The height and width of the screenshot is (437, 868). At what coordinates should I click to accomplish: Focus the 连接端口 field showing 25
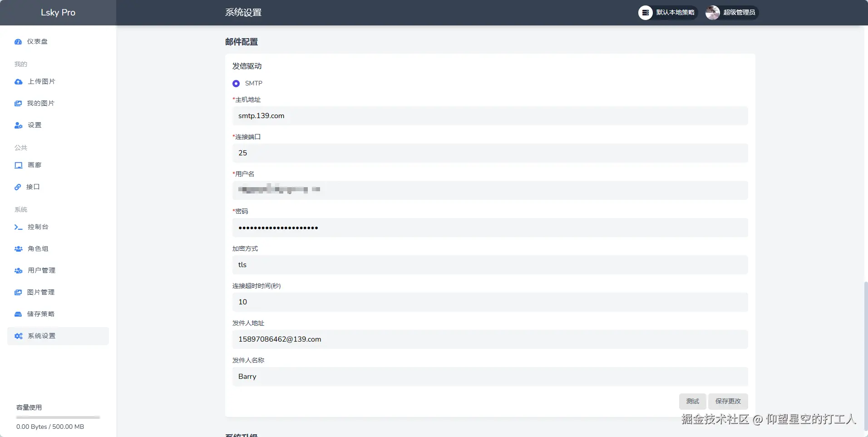pos(490,153)
